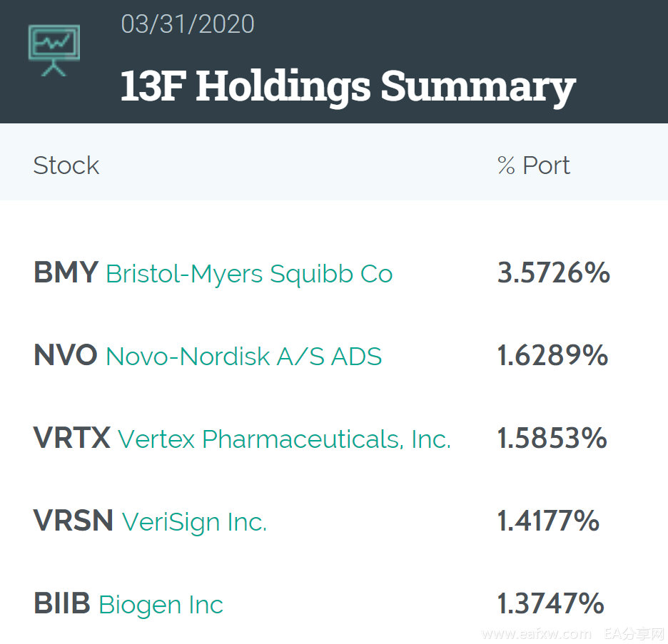The height and width of the screenshot is (644, 668).
Task: Open the VeriSign Inc. link
Action: pyautogui.click(x=194, y=522)
